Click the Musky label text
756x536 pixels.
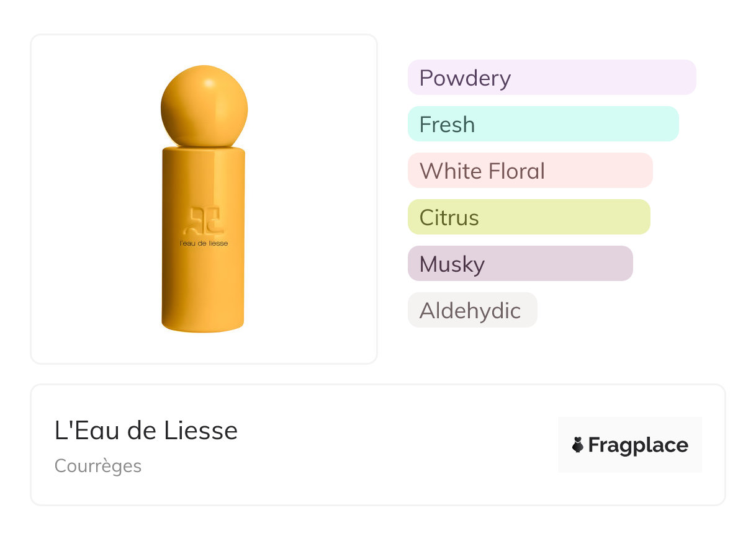coord(452,264)
